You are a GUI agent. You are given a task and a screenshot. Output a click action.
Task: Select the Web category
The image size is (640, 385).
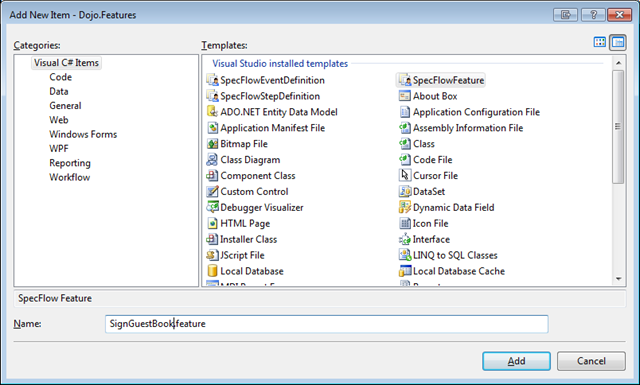(x=59, y=120)
